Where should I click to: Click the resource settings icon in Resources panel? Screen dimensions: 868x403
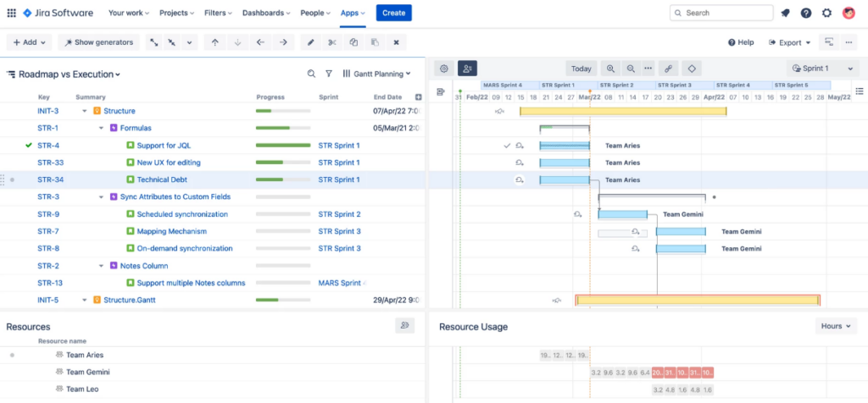[x=404, y=326]
